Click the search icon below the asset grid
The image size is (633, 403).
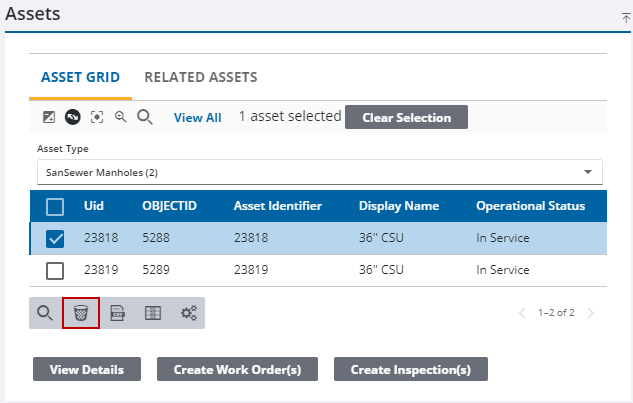click(45, 313)
